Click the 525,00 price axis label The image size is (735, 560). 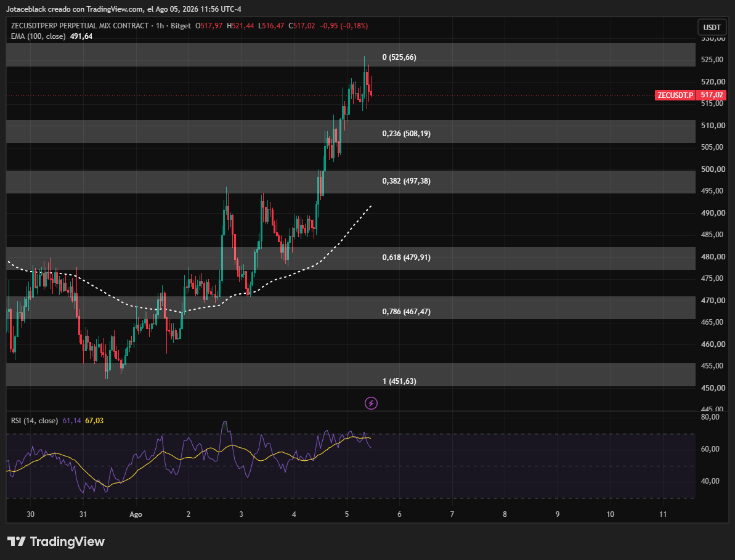point(713,60)
